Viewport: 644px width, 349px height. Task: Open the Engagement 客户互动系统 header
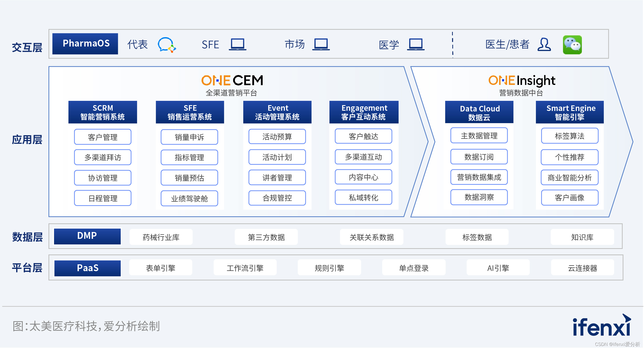point(364,112)
